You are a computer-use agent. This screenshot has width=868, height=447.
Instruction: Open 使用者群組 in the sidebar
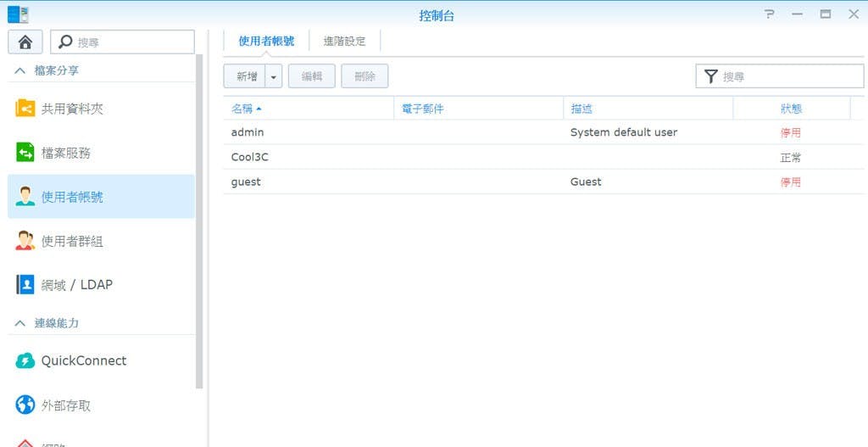click(101, 240)
